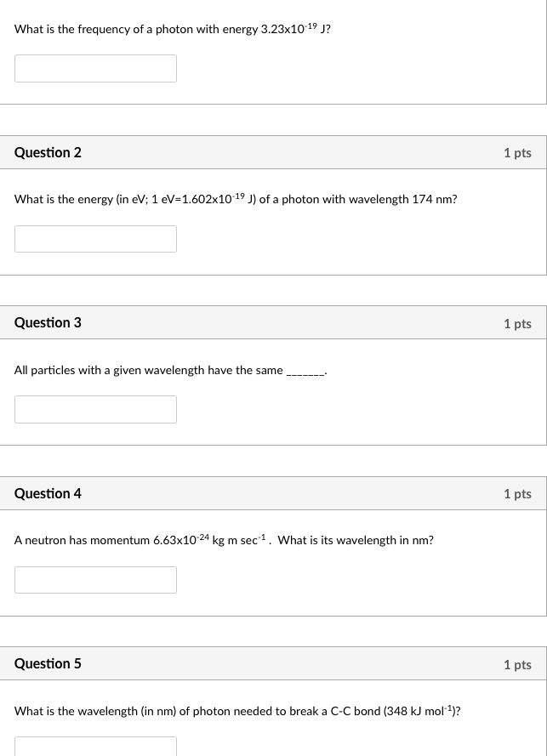Click the Question 2 heading
Screen dimensions: 547x756
(48, 152)
